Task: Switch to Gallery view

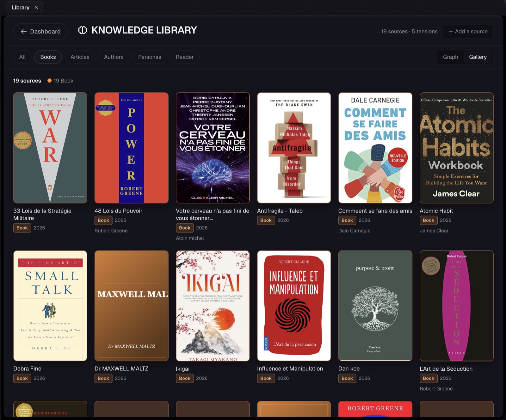Action: tap(478, 57)
